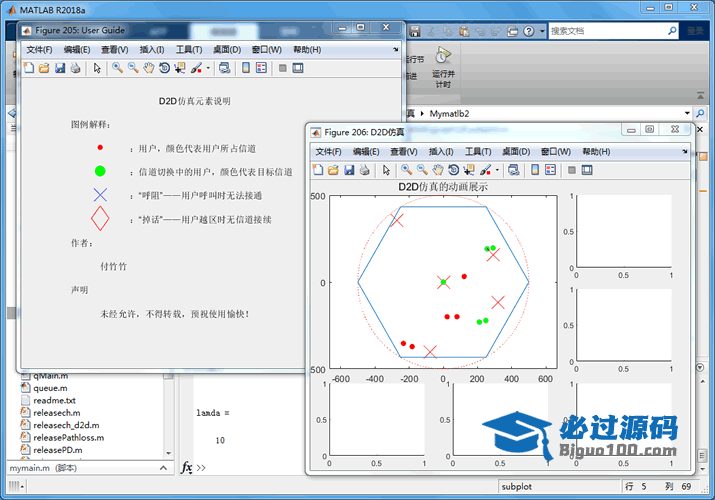
Task: Open 窗口(W) menu in Figure 206
Action: pos(555,152)
